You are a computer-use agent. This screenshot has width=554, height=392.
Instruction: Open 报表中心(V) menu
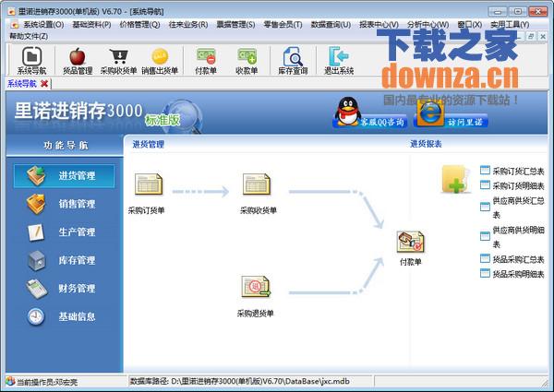(x=379, y=24)
